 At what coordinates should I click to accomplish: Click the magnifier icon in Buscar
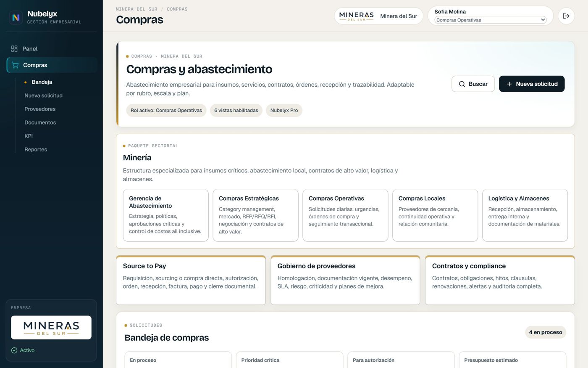[462, 84]
